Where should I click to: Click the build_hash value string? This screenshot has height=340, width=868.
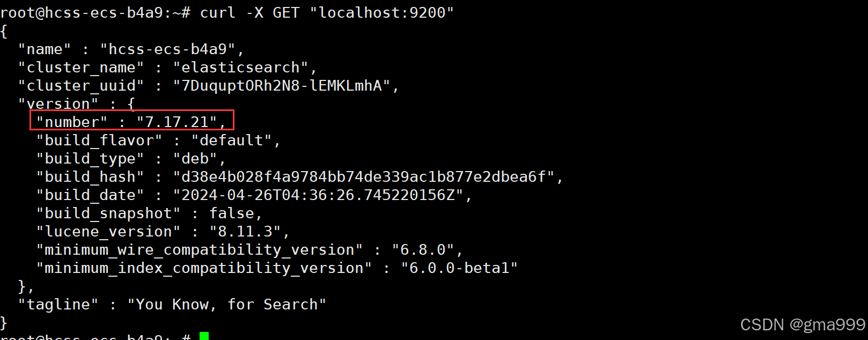tap(364, 177)
